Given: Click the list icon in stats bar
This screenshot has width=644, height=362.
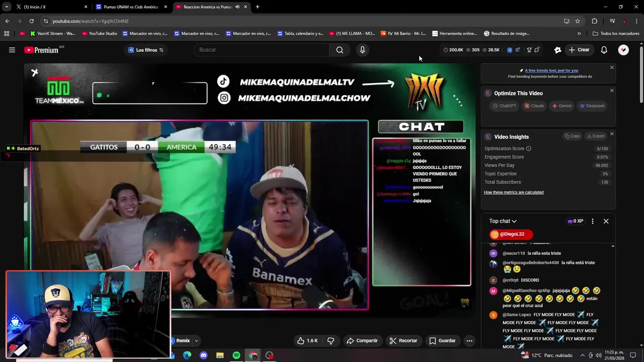Looking at the screenshot, I should pos(517,50).
